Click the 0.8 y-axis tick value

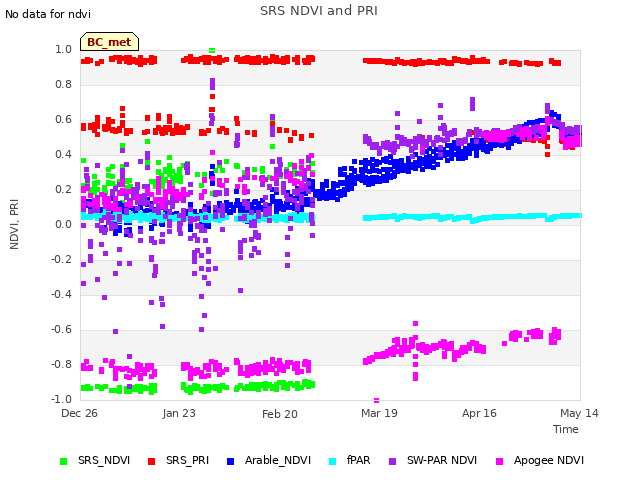coord(63,84)
